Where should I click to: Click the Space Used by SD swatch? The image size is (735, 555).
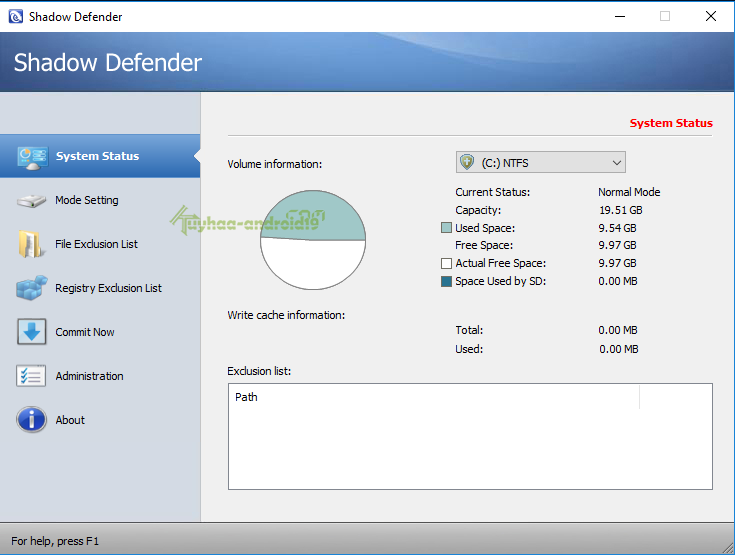pos(446,281)
